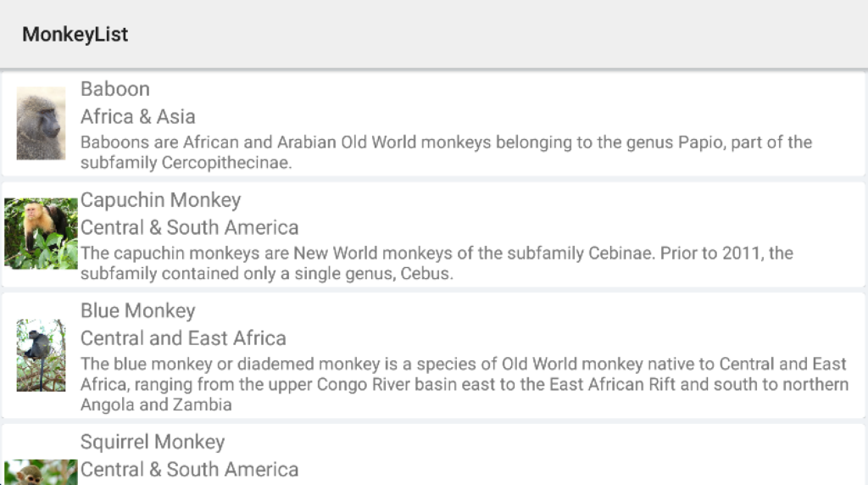Image resolution: width=868 pixels, height=485 pixels.
Task: Tap the Squirrel Monkey name label
Action: (153, 442)
